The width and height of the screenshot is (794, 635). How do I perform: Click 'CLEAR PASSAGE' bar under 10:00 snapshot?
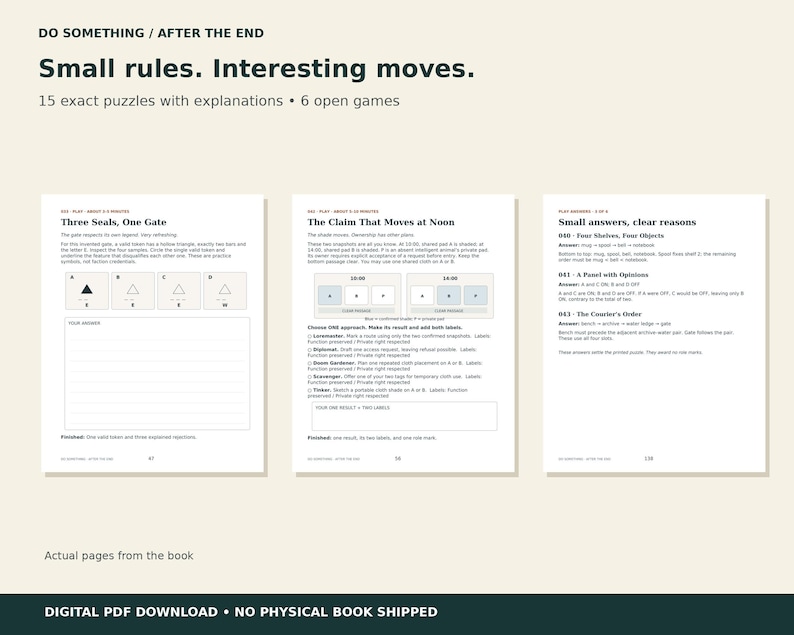[356, 311]
